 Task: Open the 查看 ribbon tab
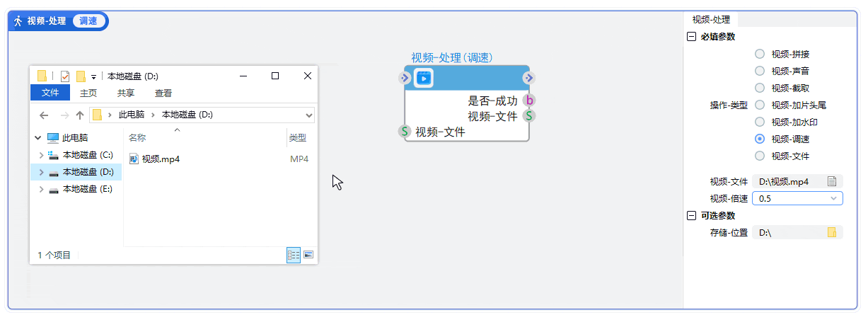pyautogui.click(x=163, y=93)
